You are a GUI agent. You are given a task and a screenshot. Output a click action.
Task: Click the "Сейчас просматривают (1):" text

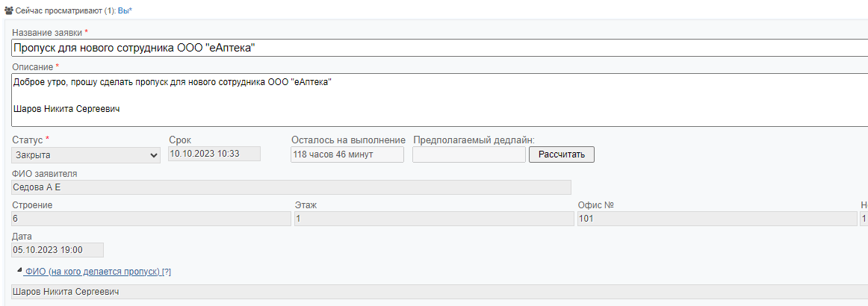click(x=65, y=10)
